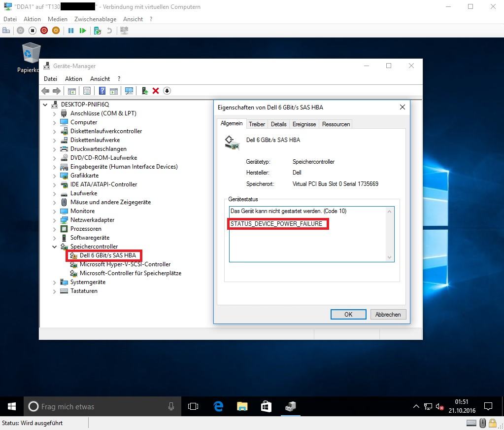Click the muted volume tray icon
The image size is (504, 430).
tap(439, 406)
